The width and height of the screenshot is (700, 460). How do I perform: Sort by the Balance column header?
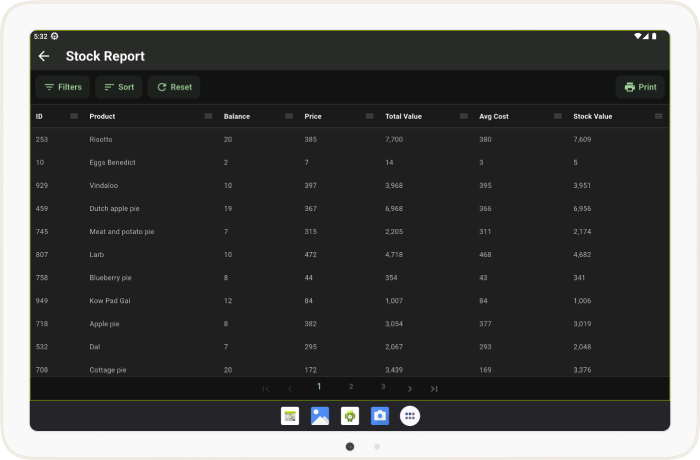(x=237, y=117)
